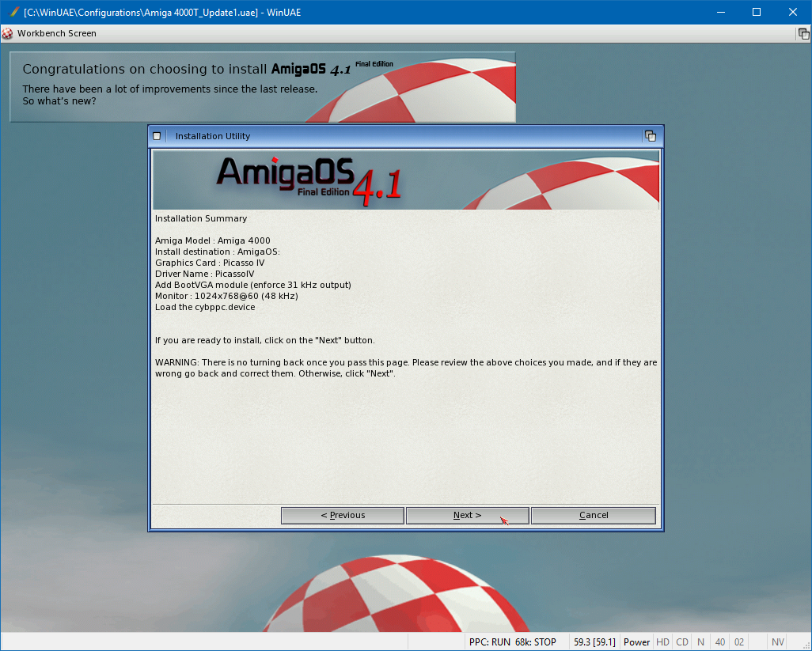Click the 59.3 frame rate indicator
This screenshot has height=651, width=812.
594,642
